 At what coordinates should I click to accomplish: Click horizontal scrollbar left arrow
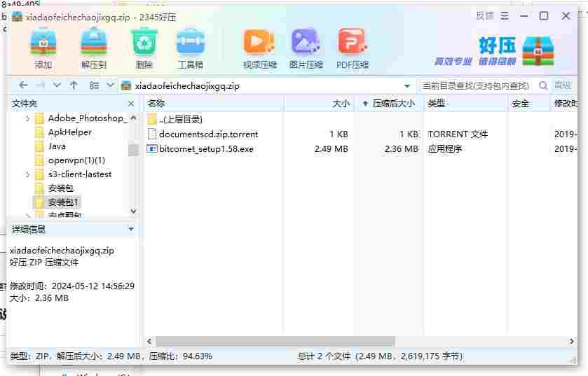pyautogui.click(x=149, y=341)
